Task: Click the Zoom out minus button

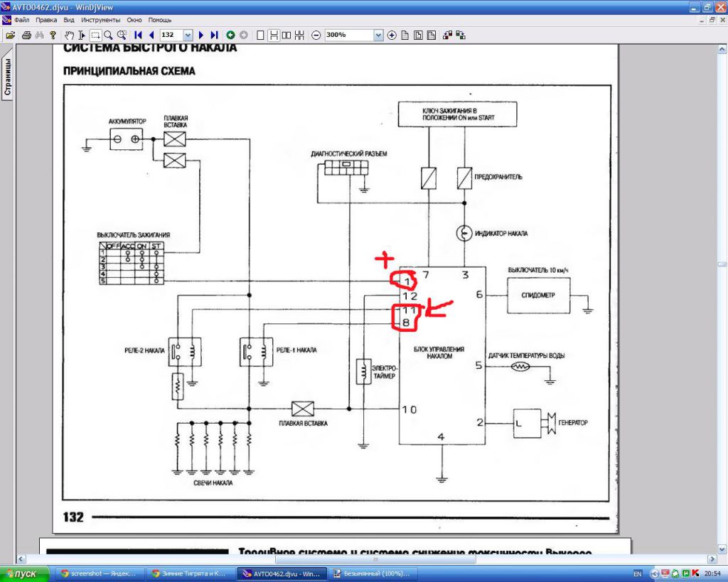Action: click(x=316, y=35)
